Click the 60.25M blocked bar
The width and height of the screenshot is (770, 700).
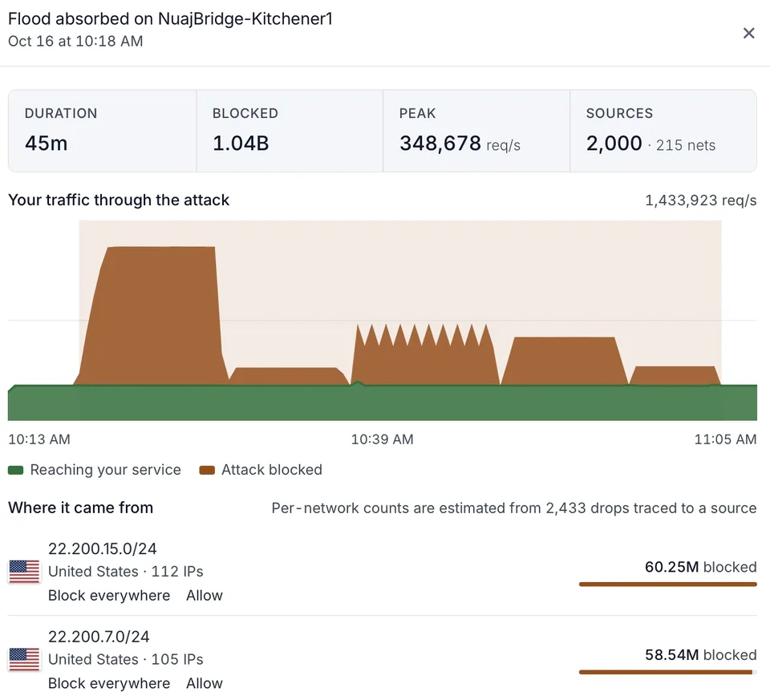(668, 585)
